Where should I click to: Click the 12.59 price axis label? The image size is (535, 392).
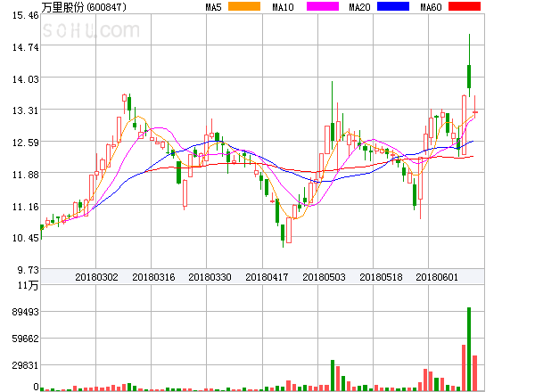pyautogui.click(x=26, y=143)
